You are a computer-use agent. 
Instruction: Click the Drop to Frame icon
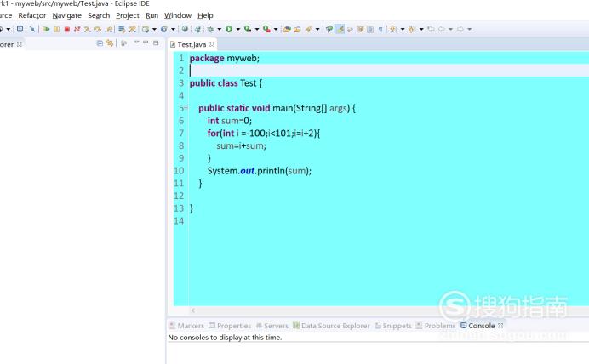click(122, 29)
